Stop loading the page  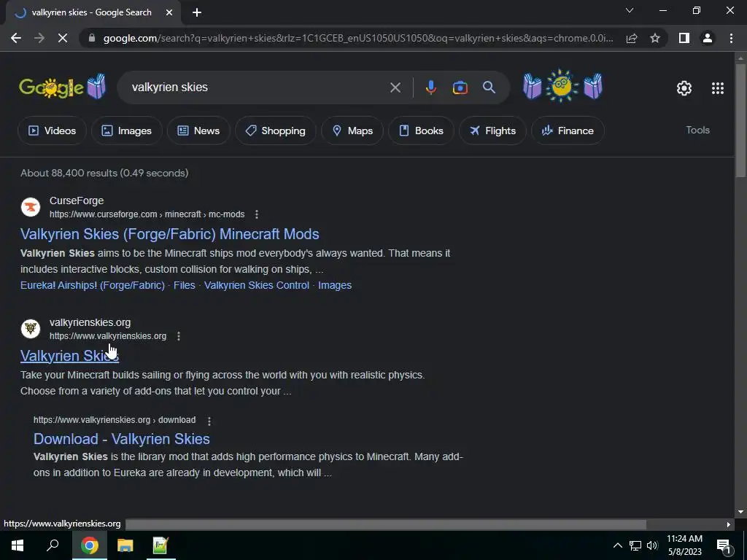point(63,38)
